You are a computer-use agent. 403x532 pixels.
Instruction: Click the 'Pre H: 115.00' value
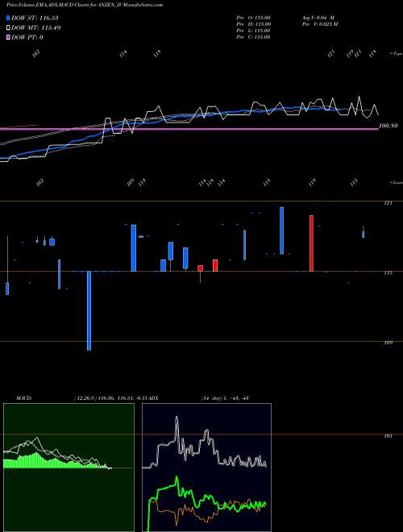pyautogui.click(x=253, y=24)
